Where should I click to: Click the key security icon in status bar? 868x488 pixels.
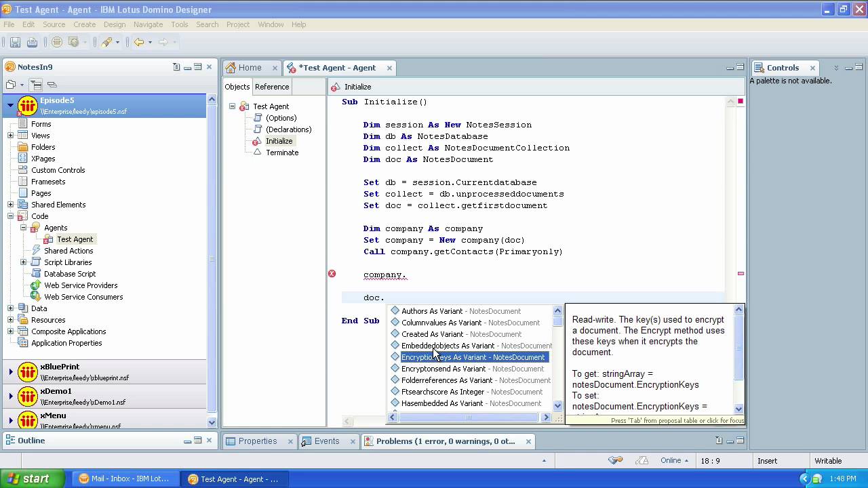(x=616, y=461)
